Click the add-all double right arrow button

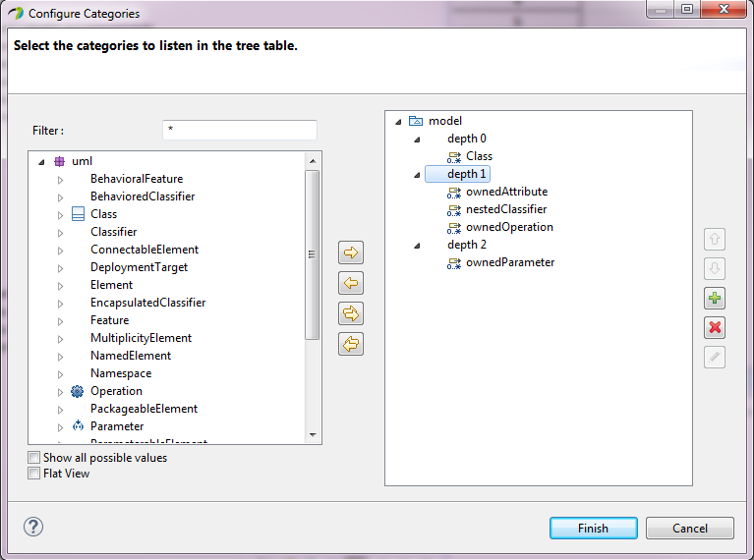click(x=351, y=313)
